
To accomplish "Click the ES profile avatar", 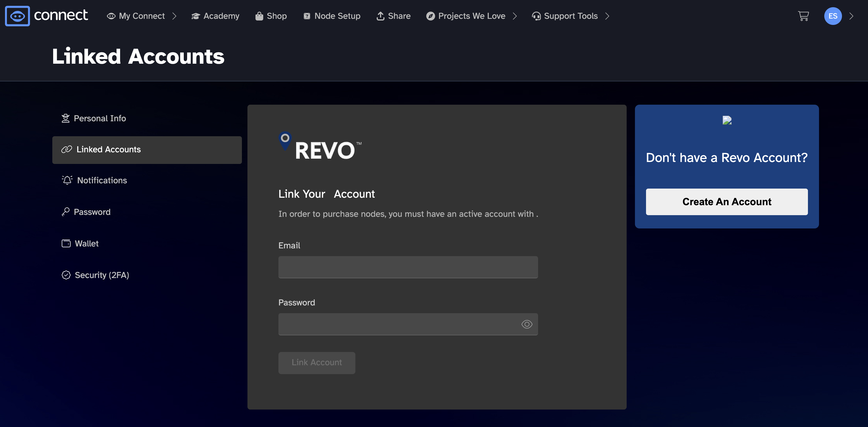I will (833, 16).
